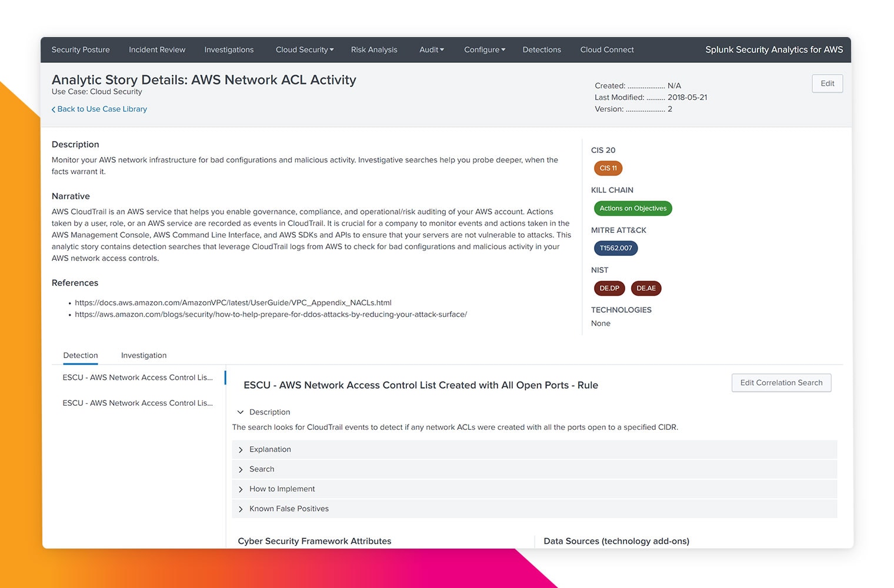Click the Data Sources (technology add-ons) heading
Viewport: 894px width, 588px height.
(x=616, y=541)
